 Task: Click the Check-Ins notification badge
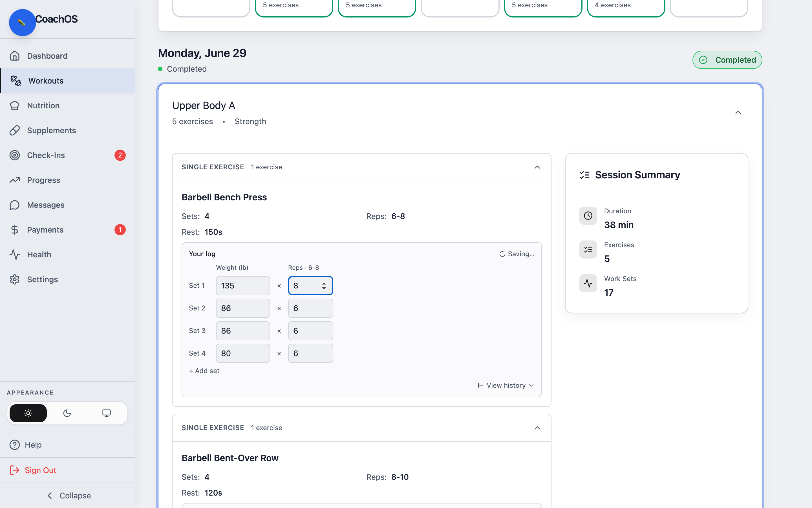[120, 155]
